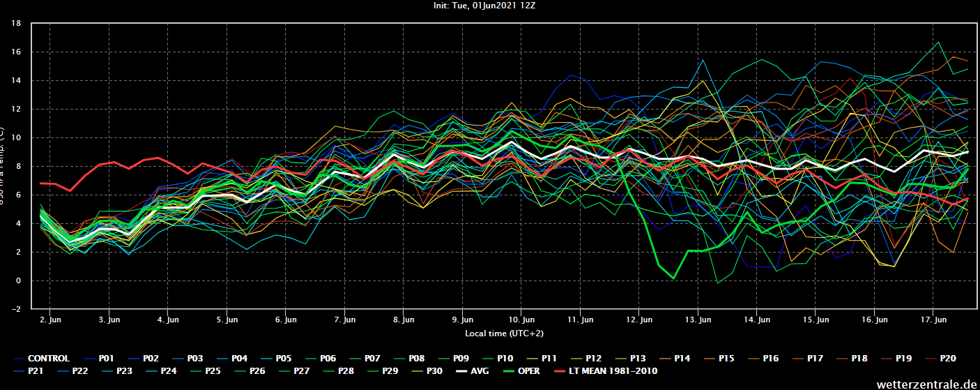Click the 17. Jun x-axis date label
This screenshot has width=980, height=390.
click(x=934, y=320)
